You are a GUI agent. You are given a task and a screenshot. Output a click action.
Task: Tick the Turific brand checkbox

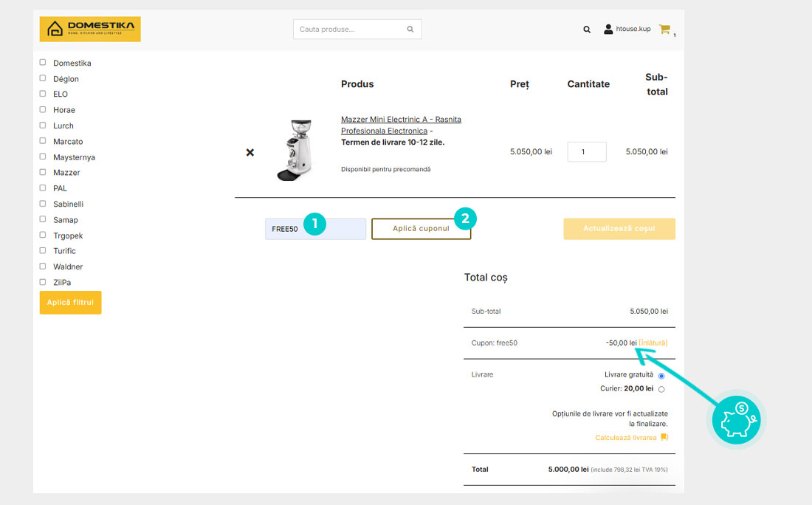click(43, 250)
